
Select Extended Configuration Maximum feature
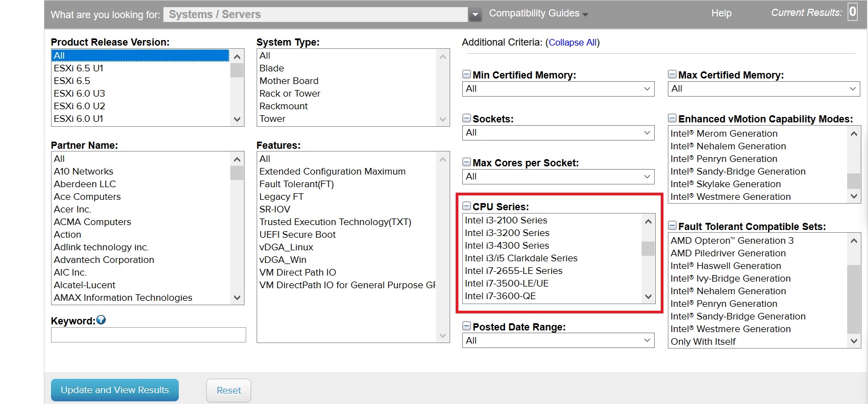[x=347, y=171]
